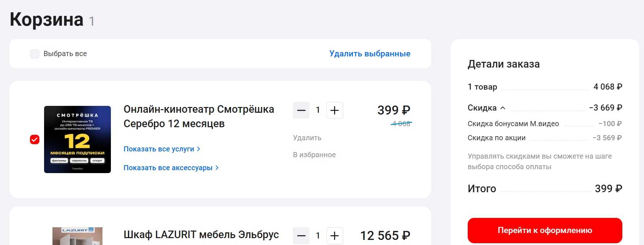This screenshot has width=644, height=245.
Task: Add Смотрёшка to В избранное
Action: coord(314,155)
